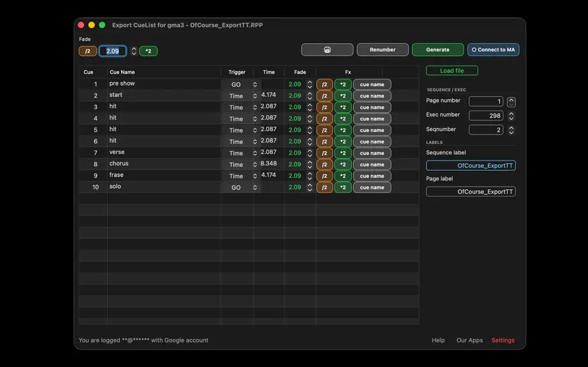588x367 pixels.
Task: Open Trigger dropdown for pre show cue
Action: 240,85
